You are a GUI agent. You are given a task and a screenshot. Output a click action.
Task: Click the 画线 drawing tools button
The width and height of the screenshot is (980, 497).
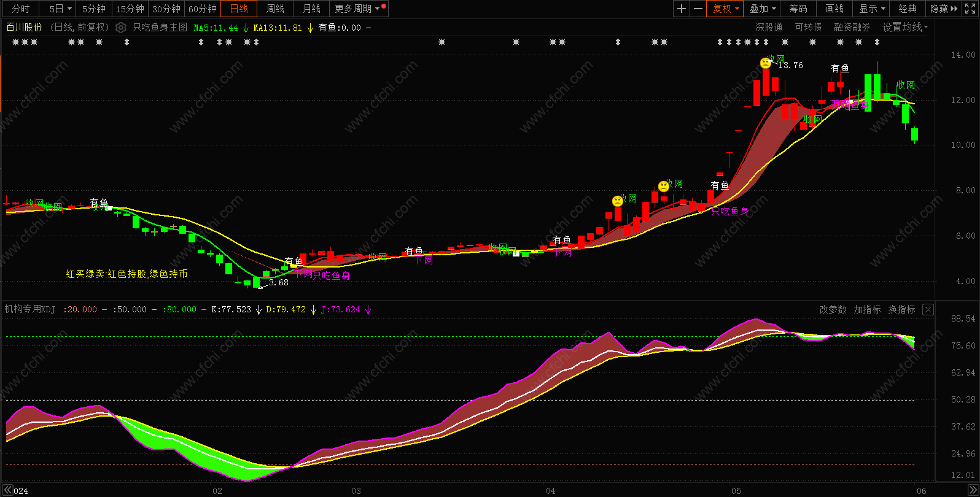834,9
